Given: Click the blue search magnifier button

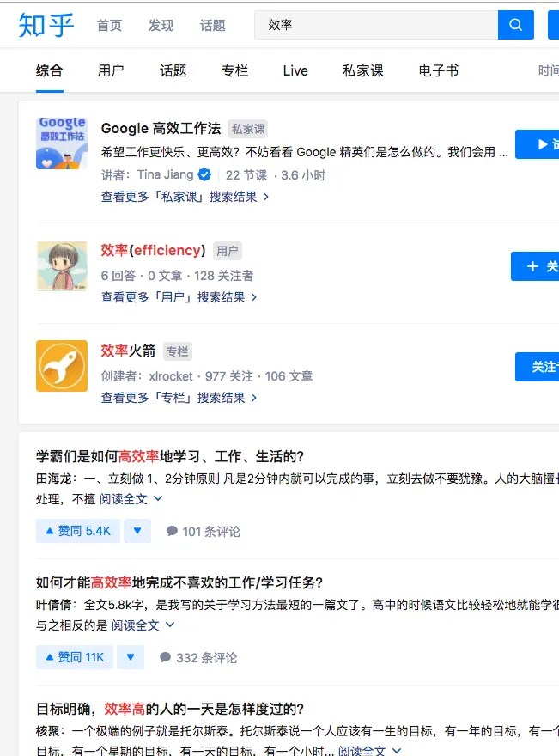Looking at the screenshot, I should tap(515, 25).
